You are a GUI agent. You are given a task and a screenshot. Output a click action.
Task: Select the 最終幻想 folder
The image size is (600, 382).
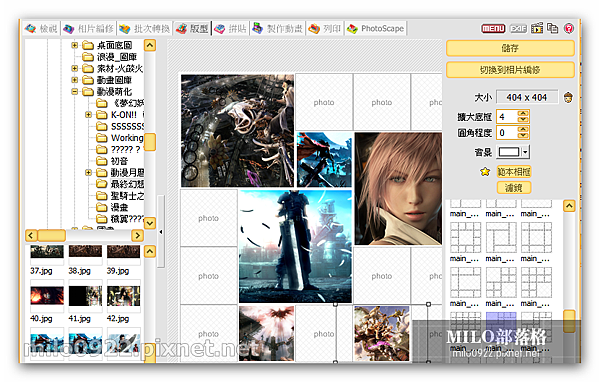pos(127,184)
